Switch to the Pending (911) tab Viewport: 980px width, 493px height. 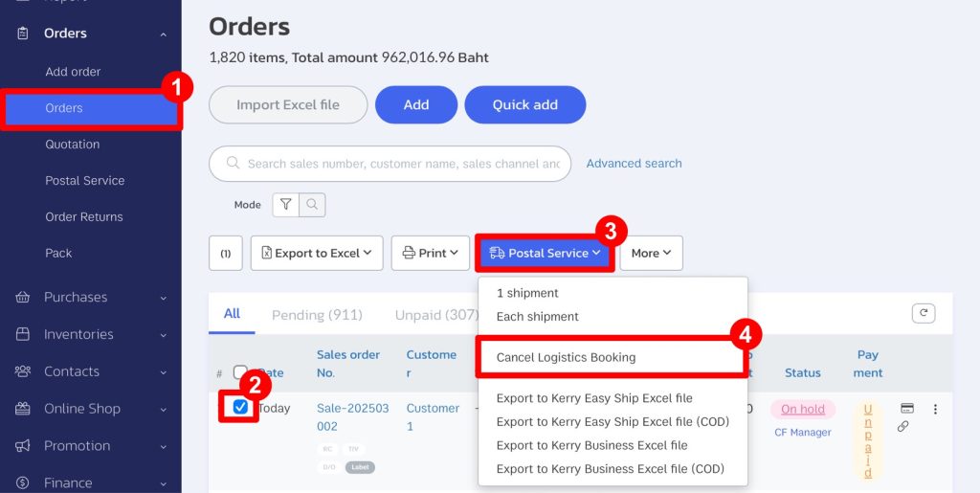click(317, 315)
